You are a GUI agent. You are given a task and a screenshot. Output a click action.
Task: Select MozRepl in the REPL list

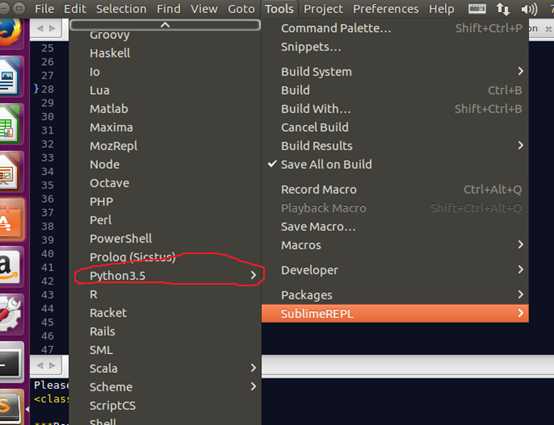coord(165,146)
